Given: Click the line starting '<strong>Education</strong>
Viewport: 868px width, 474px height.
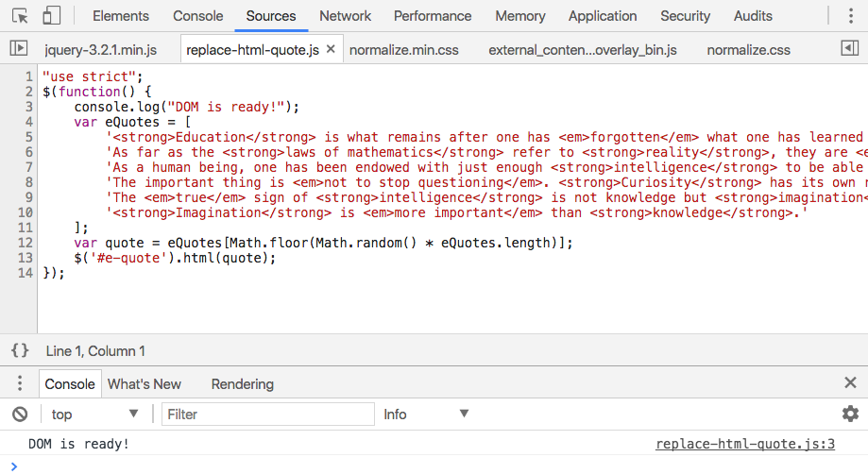Looking at the screenshot, I should coord(486,137).
